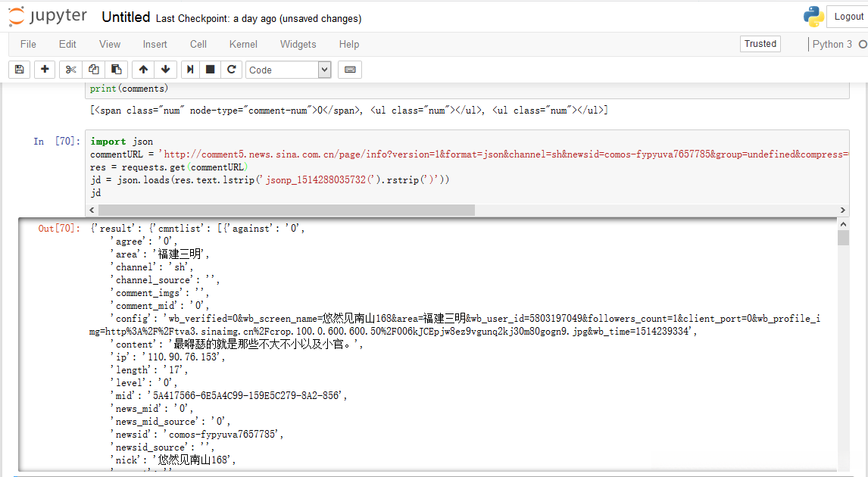Expand the Cell menu
The width and height of the screenshot is (868, 477).
pyautogui.click(x=198, y=44)
